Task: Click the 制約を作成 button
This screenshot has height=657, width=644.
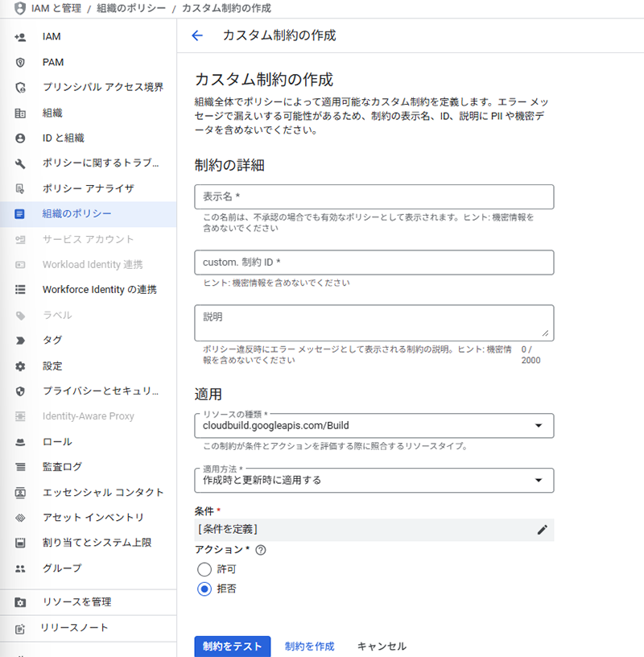Action: 309,646
